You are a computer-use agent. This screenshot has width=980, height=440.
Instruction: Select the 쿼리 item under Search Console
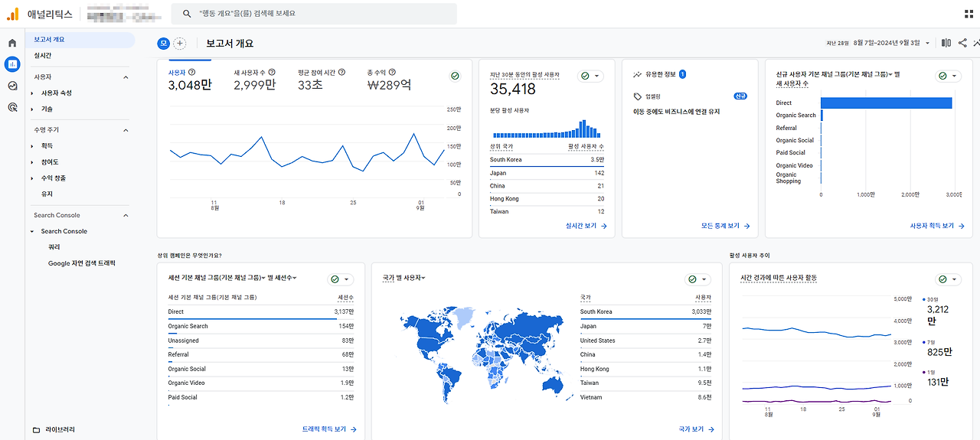tap(54, 247)
